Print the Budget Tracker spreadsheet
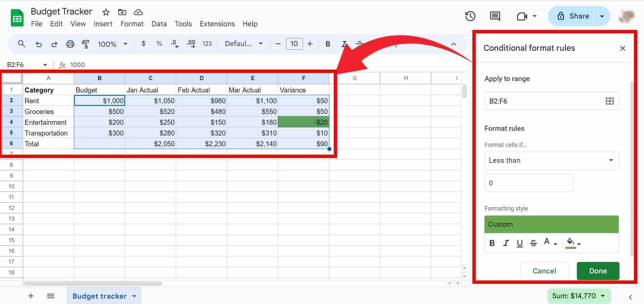This screenshot has height=304, width=644. click(x=70, y=44)
